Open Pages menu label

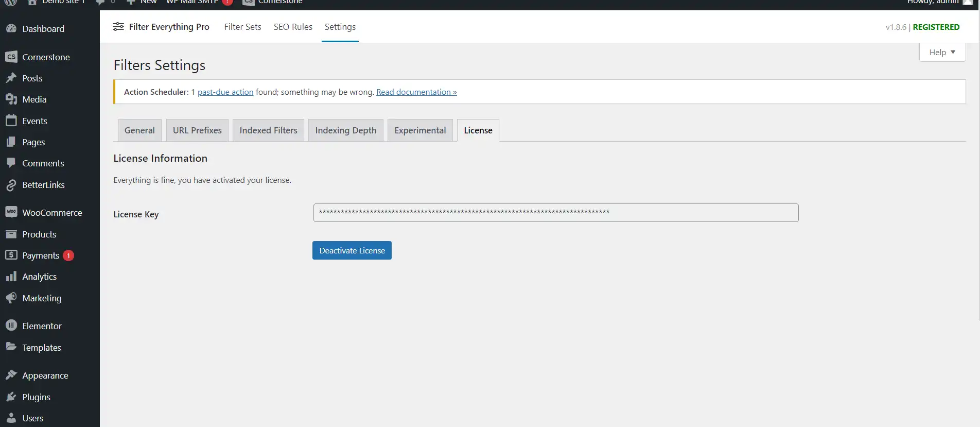[33, 142]
